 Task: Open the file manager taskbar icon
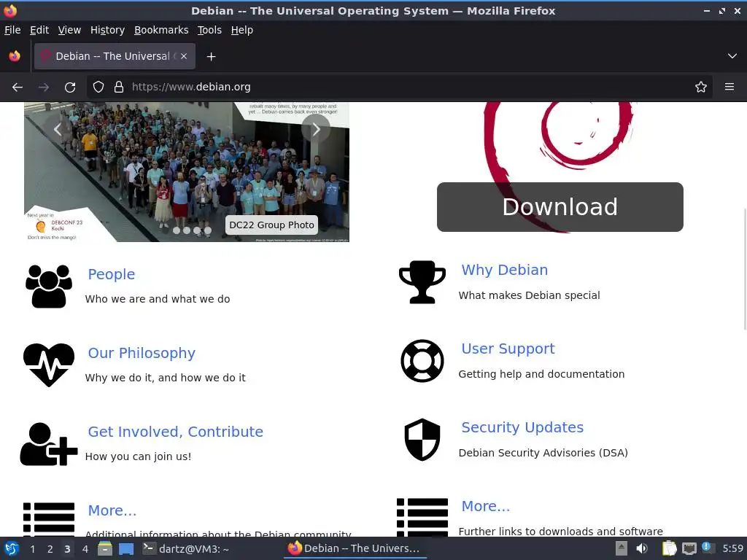pyautogui.click(x=105, y=548)
